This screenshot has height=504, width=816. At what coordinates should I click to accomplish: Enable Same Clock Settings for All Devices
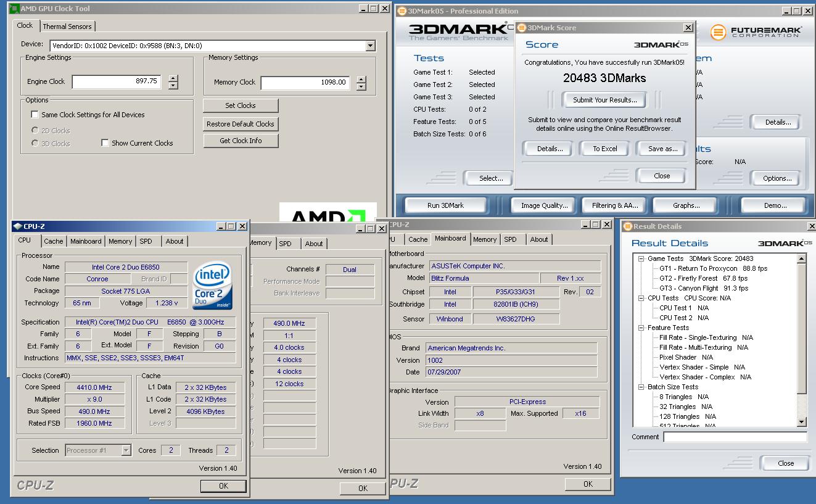point(35,115)
